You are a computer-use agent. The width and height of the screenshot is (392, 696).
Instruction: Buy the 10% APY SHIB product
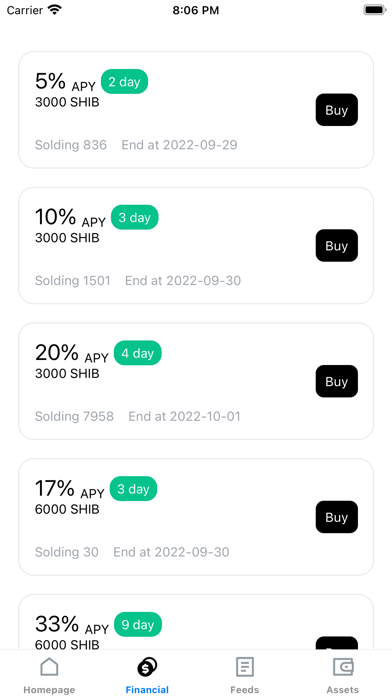pyautogui.click(x=337, y=245)
